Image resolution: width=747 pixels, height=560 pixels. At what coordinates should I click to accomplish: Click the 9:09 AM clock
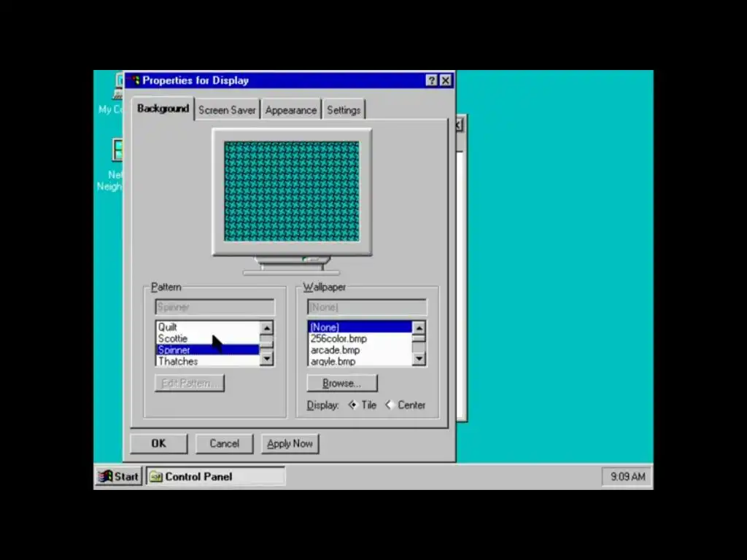[x=627, y=476]
